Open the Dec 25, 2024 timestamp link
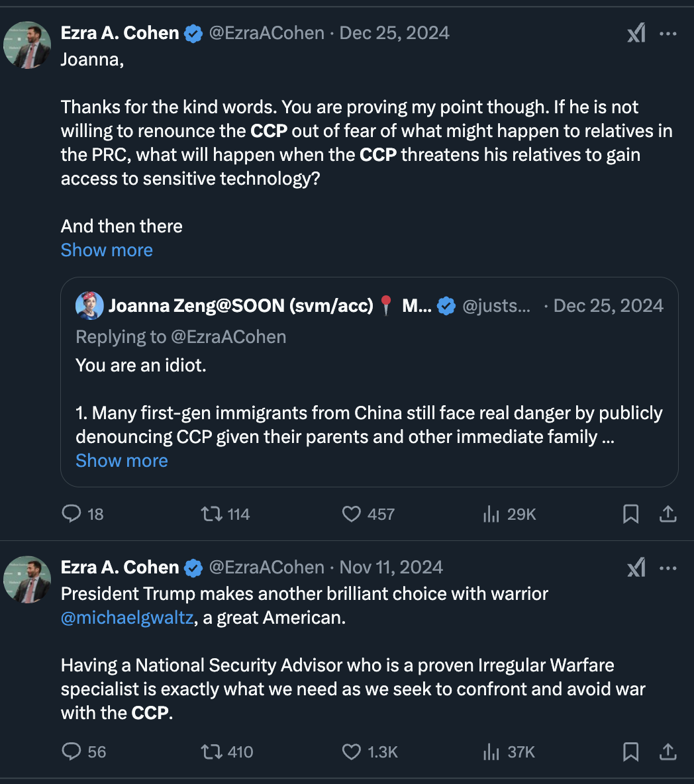The width and height of the screenshot is (694, 784). 394,33
